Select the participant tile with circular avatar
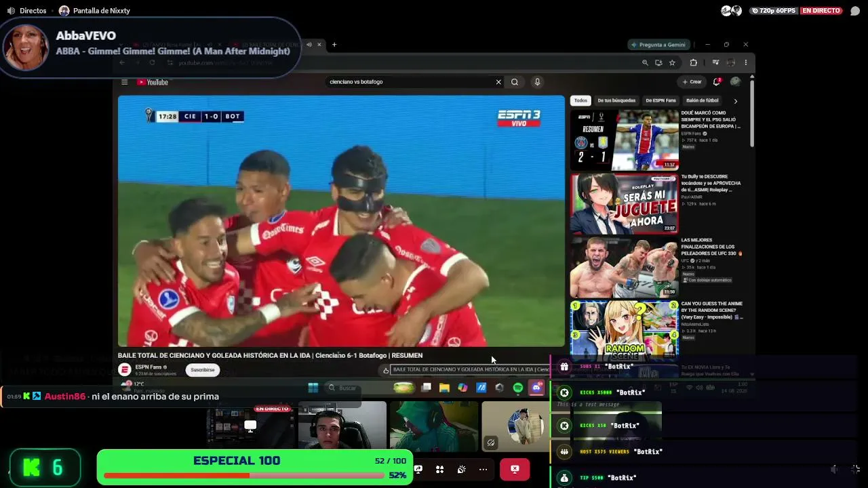This screenshot has height=488, width=868. [515, 426]
